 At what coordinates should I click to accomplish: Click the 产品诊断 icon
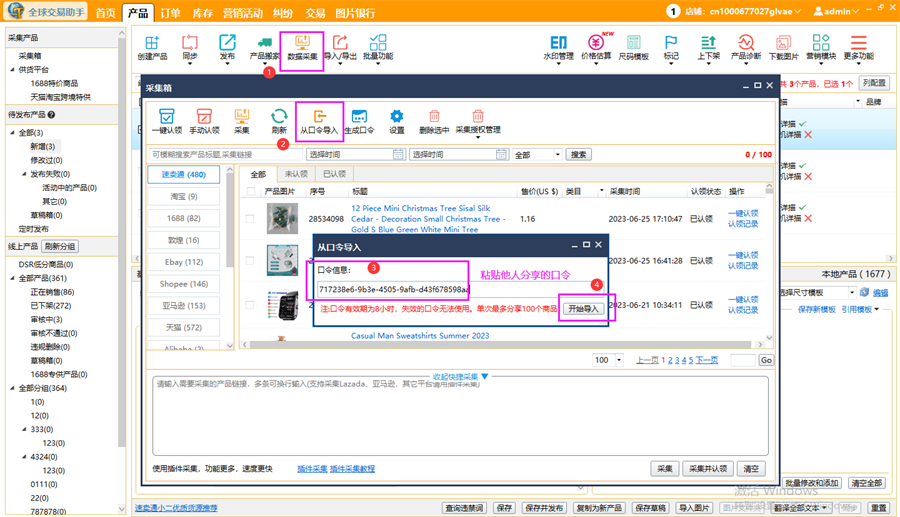pos(746,47)
